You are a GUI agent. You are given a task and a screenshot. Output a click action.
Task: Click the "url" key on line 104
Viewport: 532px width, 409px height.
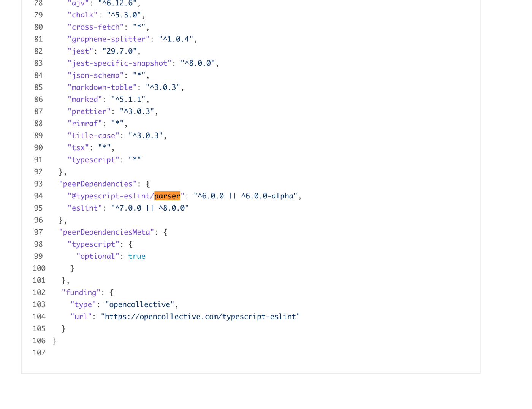pyautogui.click(x=81, y=317)
